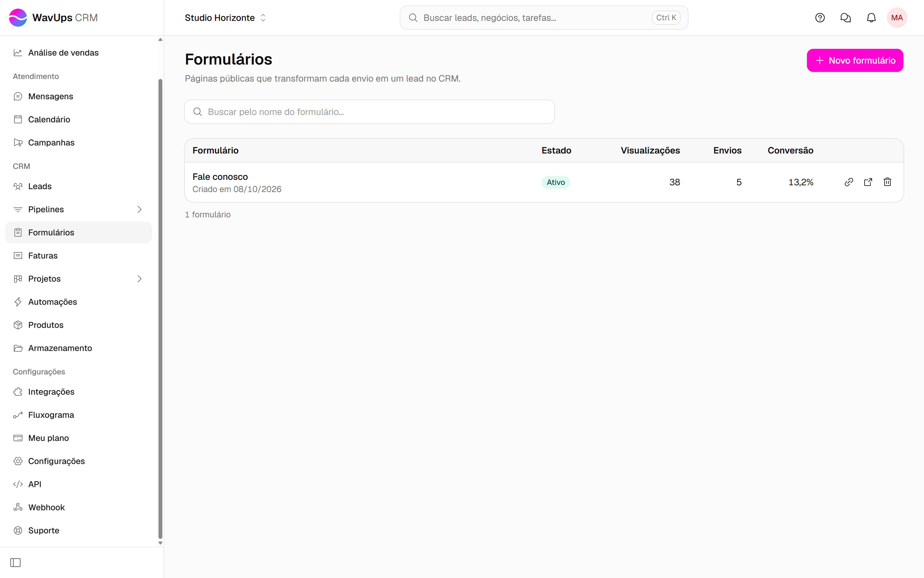Click the Ctrl K shortcut badge
The image size is (924, 578).
point(666,18)
